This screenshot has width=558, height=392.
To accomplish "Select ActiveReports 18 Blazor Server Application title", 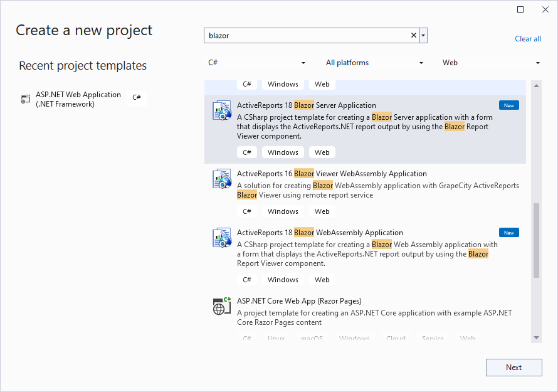I will pyautogui.click(x=307, y=105).
